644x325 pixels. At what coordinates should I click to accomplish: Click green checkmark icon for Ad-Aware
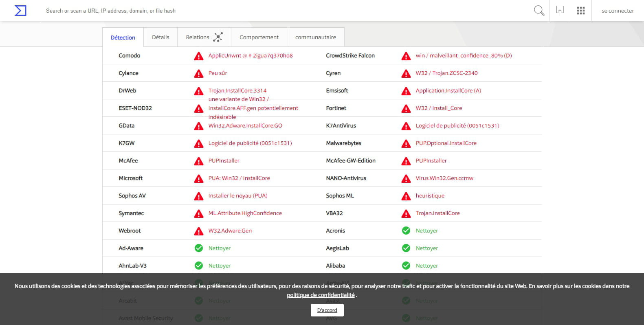pos(199,248)
